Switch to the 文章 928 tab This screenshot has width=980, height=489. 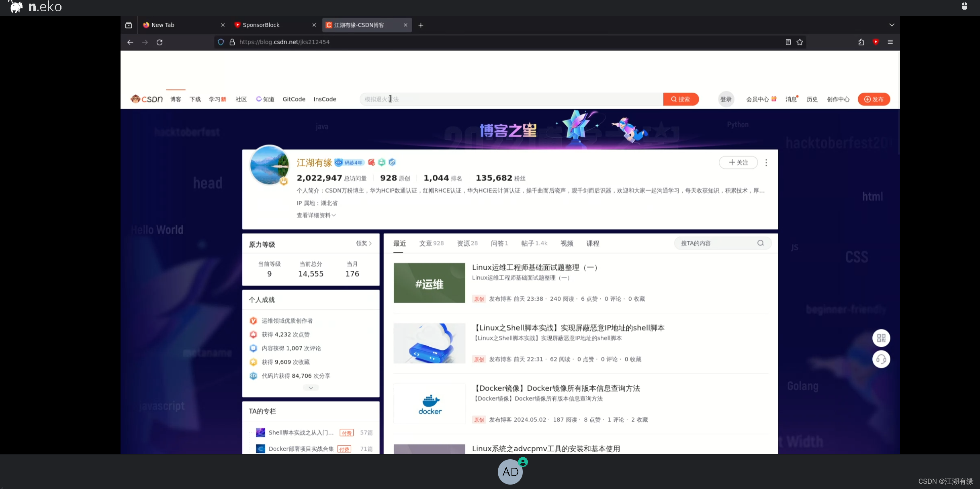[431, 243]
